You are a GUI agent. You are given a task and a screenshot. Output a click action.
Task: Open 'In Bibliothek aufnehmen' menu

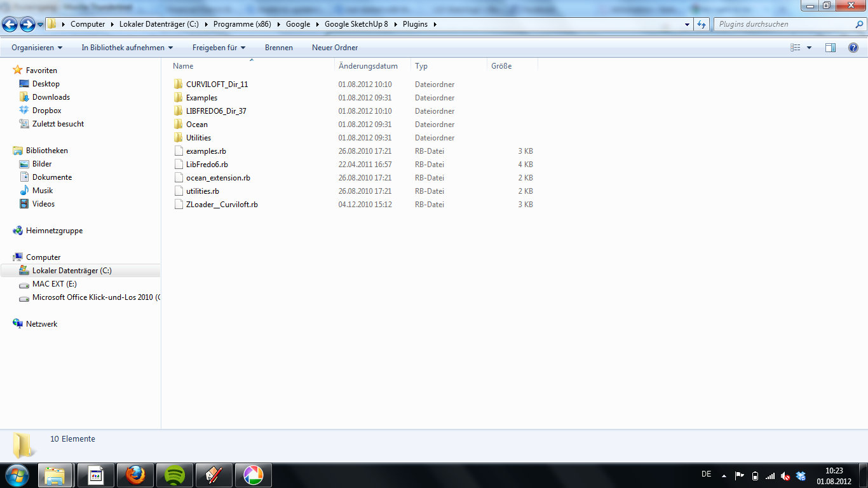(127, 48)
